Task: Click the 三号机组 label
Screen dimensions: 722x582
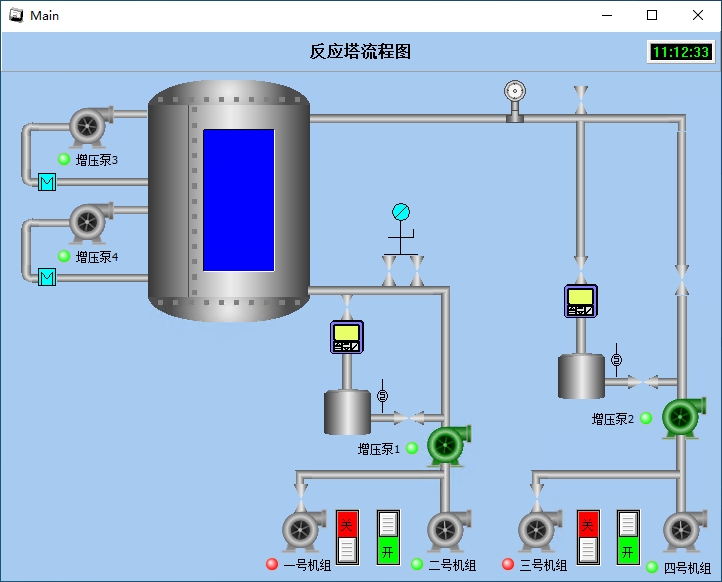Action: [543, 565]
